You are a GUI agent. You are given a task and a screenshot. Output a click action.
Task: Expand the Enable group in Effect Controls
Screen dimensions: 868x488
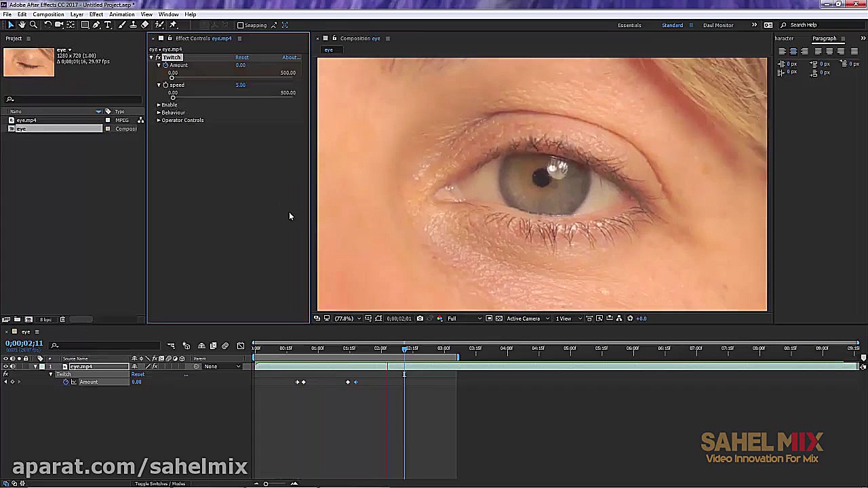coord(159,104)
